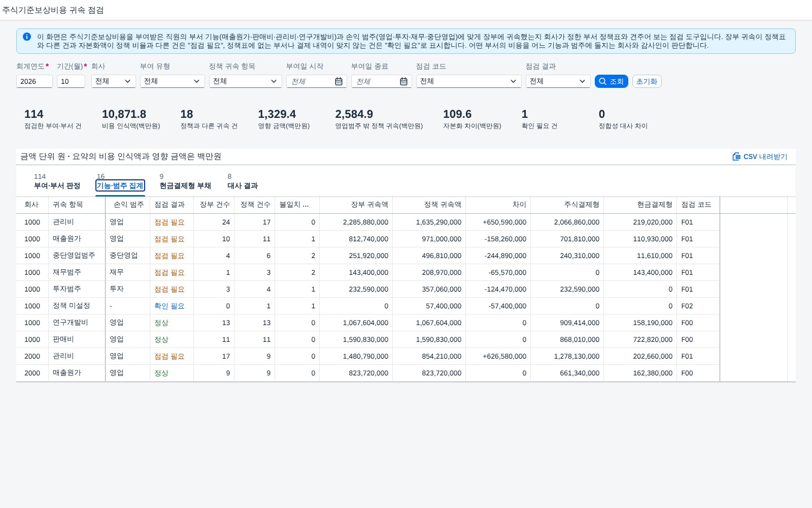This screenshot has width=812, height=508.
Task: Click the 초기화 reset button
Action: (647, 81)
